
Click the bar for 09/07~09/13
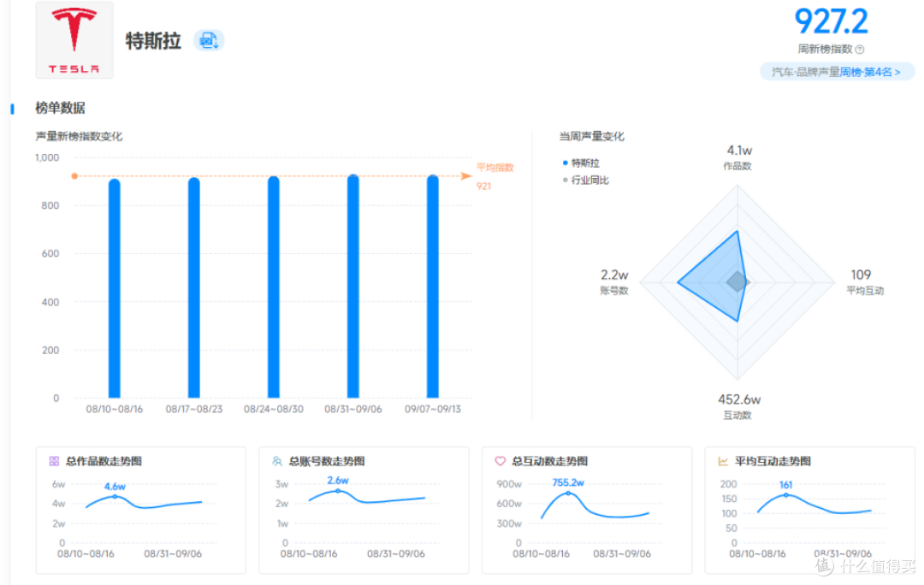(x=433, y=287)
